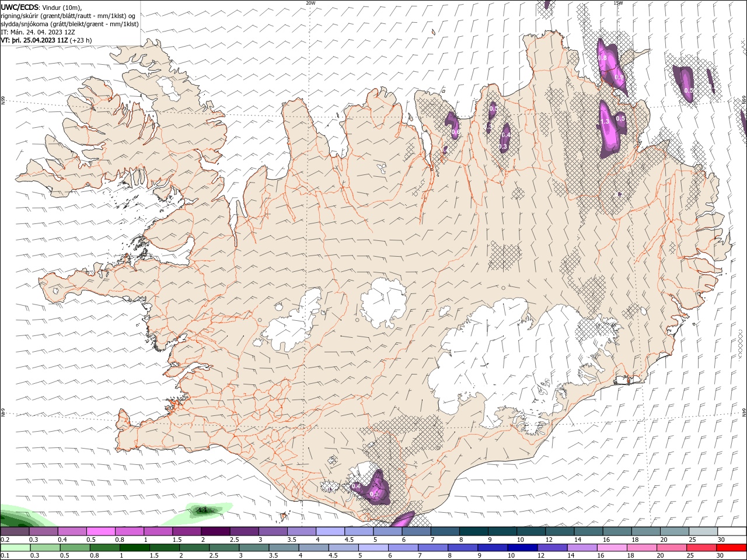Click the 'slydda/snjókoma' legend description line
747x560 pixels.
[70, 24]
